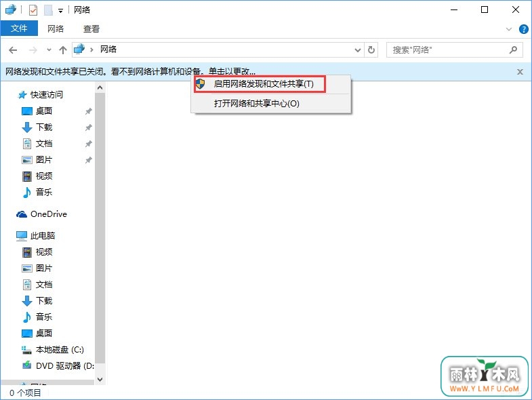Expand the ribbon using chevron
This screenshot has height=400, width=532.
(x=508, y=29)
